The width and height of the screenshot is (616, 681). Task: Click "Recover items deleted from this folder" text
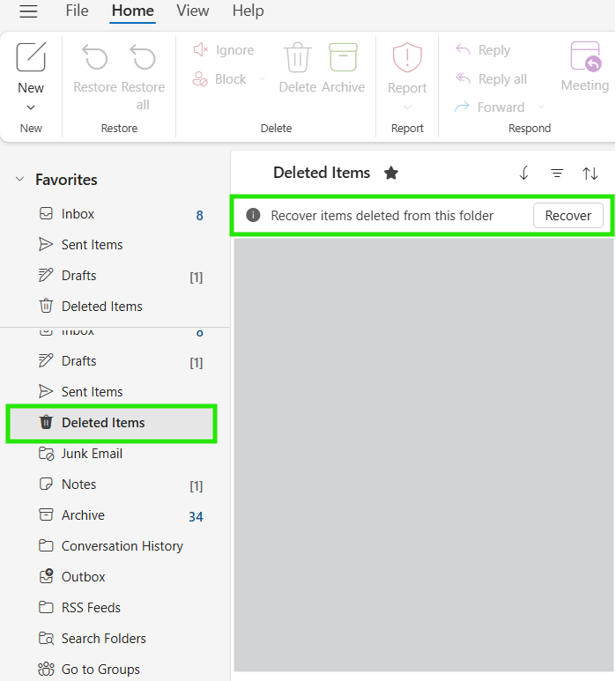coord(382,216)
